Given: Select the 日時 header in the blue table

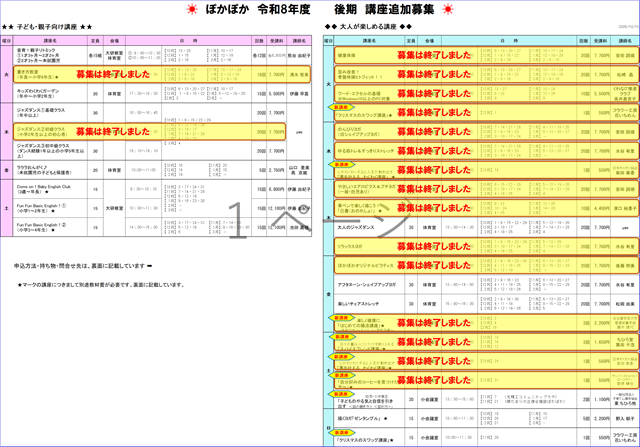Looking at the screenshot, I should [x=509, y=41].
